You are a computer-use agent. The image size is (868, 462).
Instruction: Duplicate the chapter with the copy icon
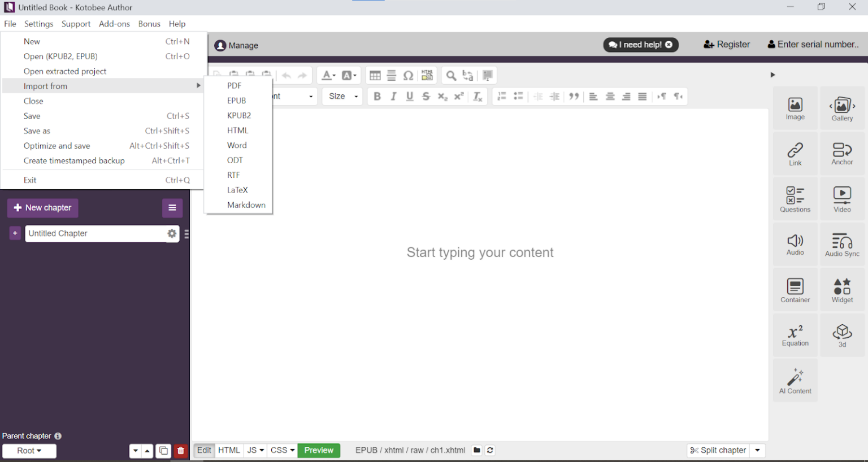tap(163, 451)
